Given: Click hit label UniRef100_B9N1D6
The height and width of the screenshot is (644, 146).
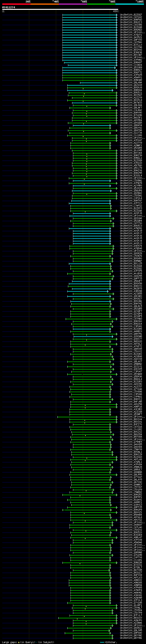Looking at the screenshot, I should point(131,562).
